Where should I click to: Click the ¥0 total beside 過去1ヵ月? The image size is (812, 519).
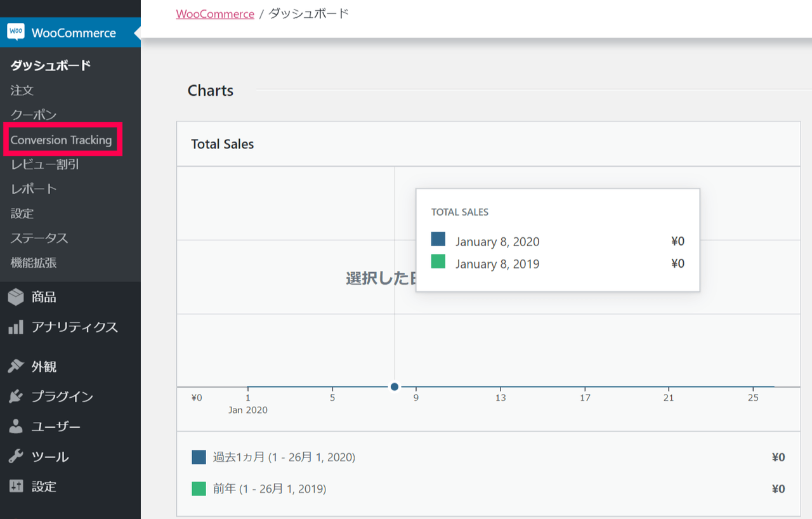pyautogui.click(x=778, y=457)
